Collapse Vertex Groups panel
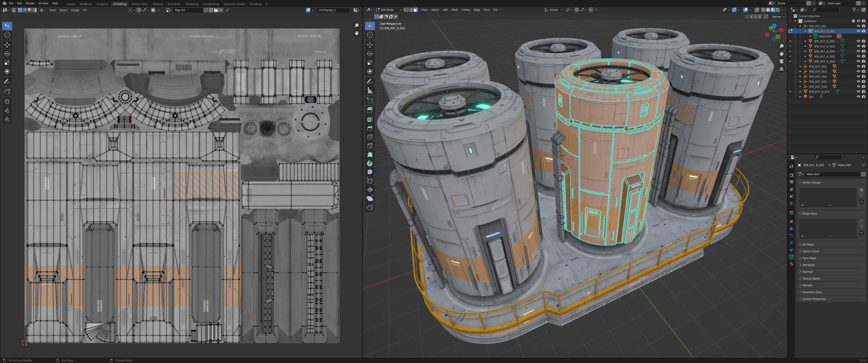This screenshot has height=363, width=868. point(832,183)
